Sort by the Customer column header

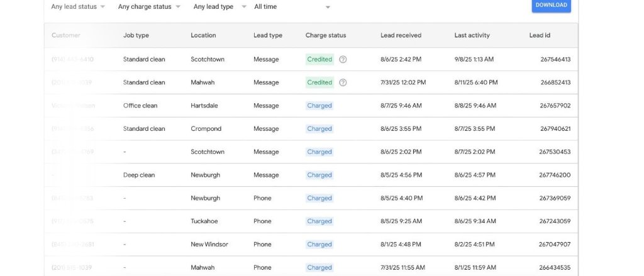66,35
